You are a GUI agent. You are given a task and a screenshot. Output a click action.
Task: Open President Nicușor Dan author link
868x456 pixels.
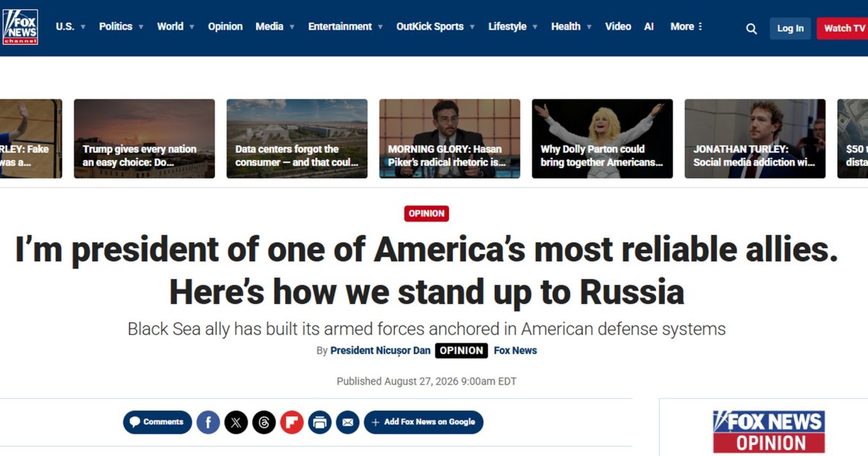pos(380,350)
